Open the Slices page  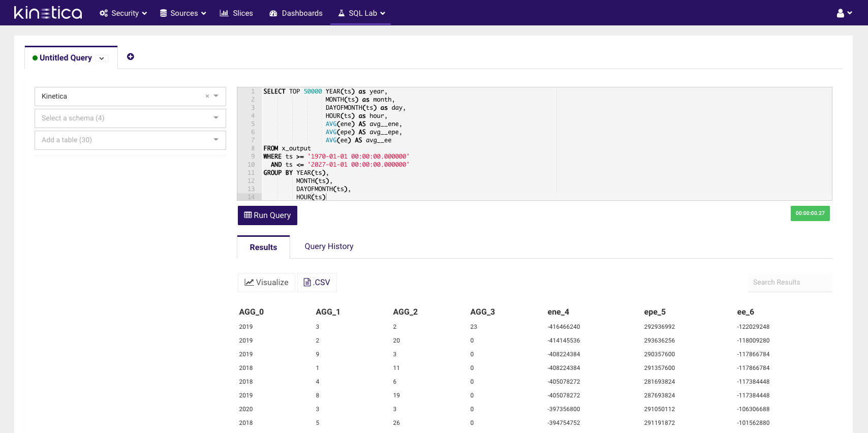(x=236, y=13)
